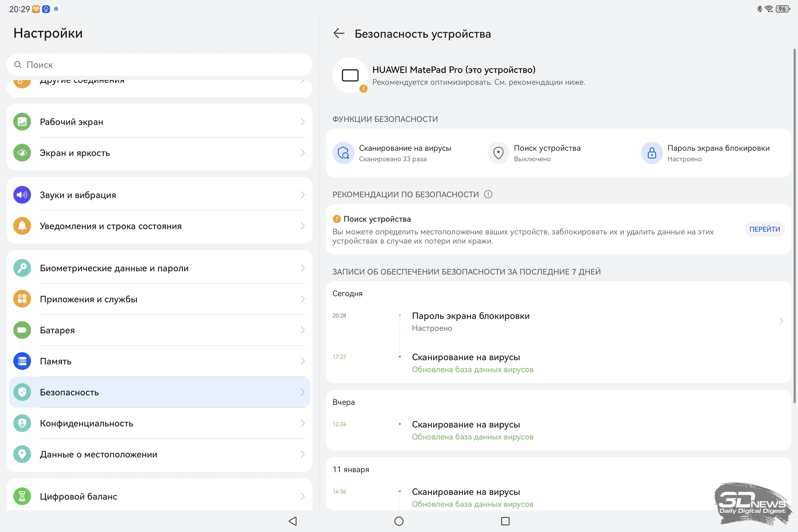The width and height of the screenshot is (798, 532).
Task: Open the lock screen password record chevron
Action: (781, 321)
